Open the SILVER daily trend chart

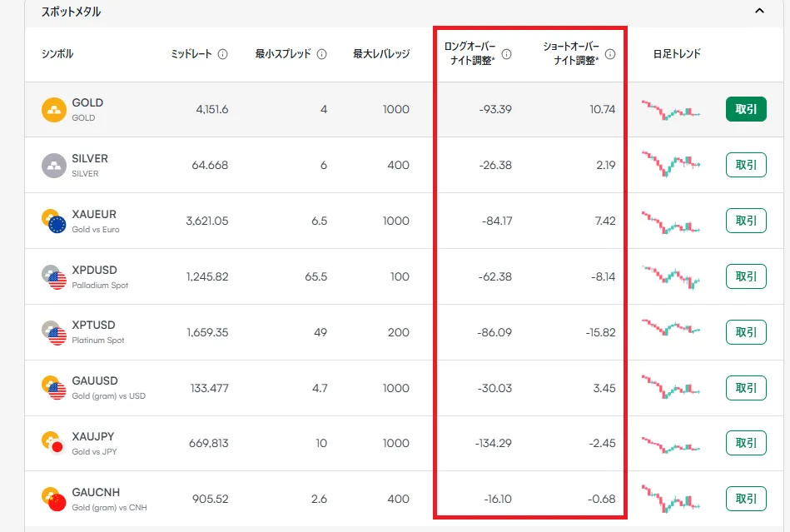coord(671,164)
